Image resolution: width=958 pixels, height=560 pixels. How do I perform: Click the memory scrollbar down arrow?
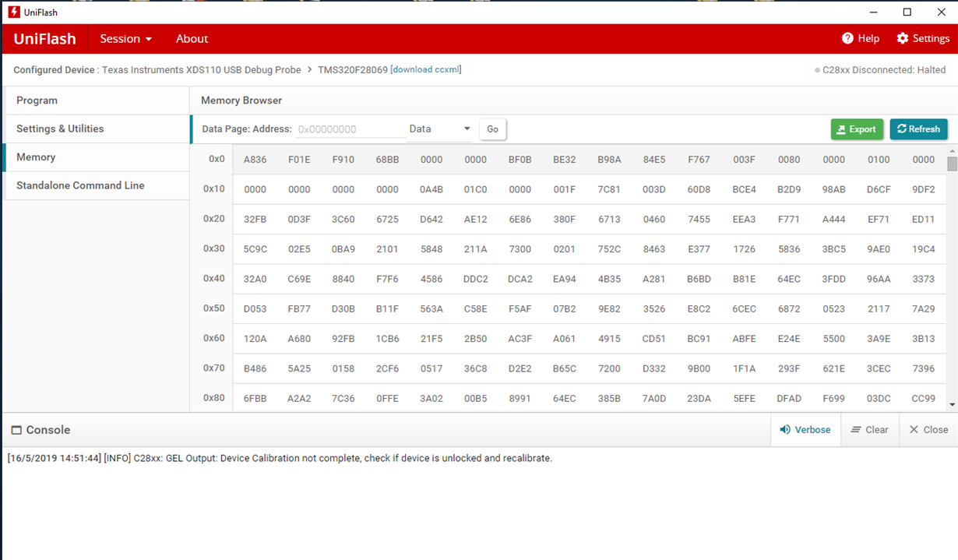952,405
